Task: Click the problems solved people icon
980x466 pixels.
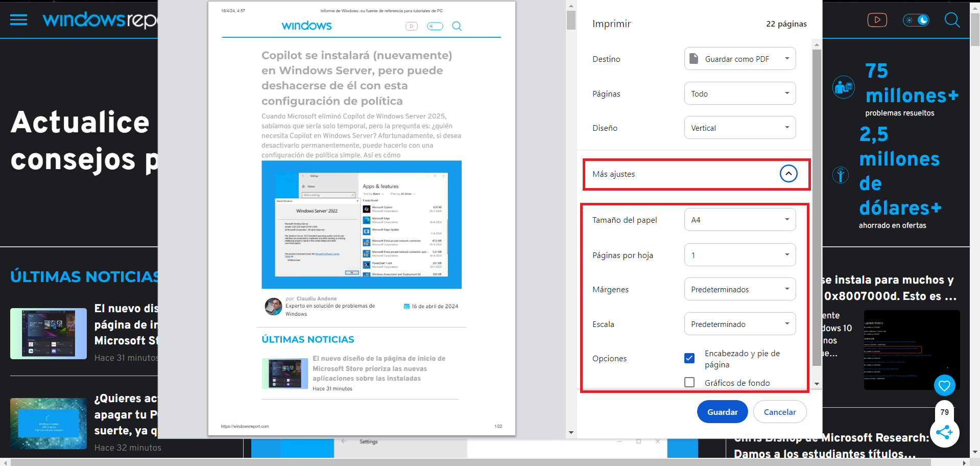Action: click(843, 87)
